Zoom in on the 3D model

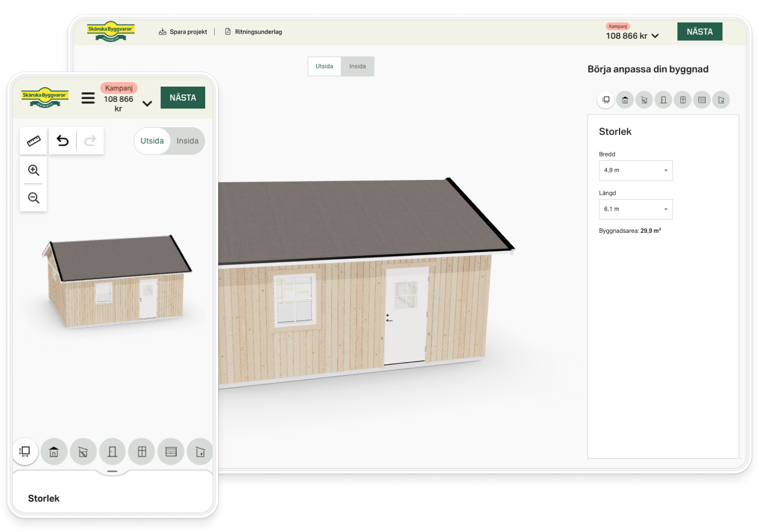34,170
